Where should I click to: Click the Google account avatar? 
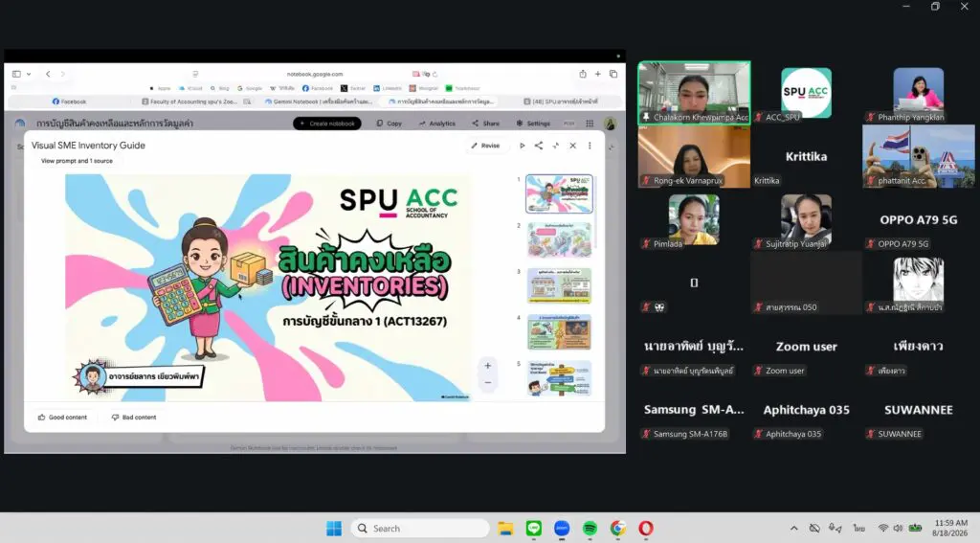[610, 124]
